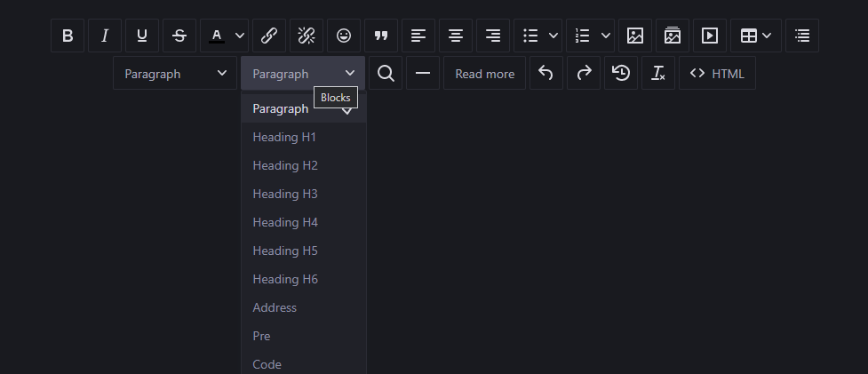Insert a Read more break
The image size is (868, 374).
tap(484, 73)
